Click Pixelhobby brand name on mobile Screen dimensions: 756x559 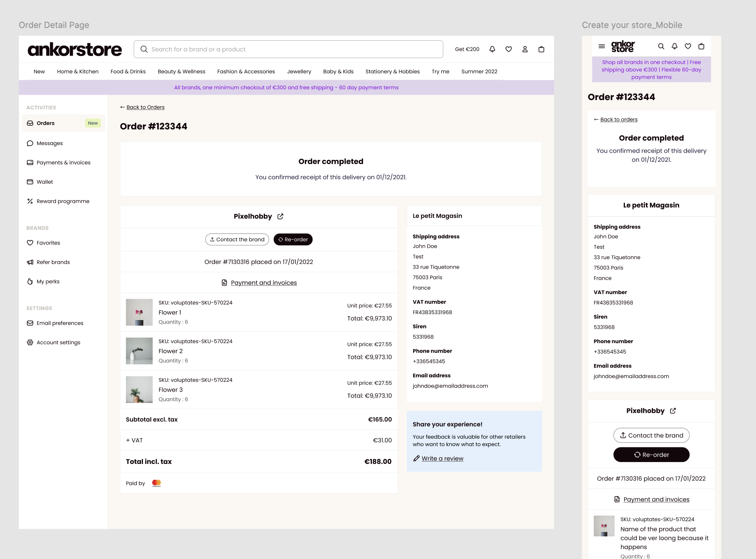(x=645, y=411)
